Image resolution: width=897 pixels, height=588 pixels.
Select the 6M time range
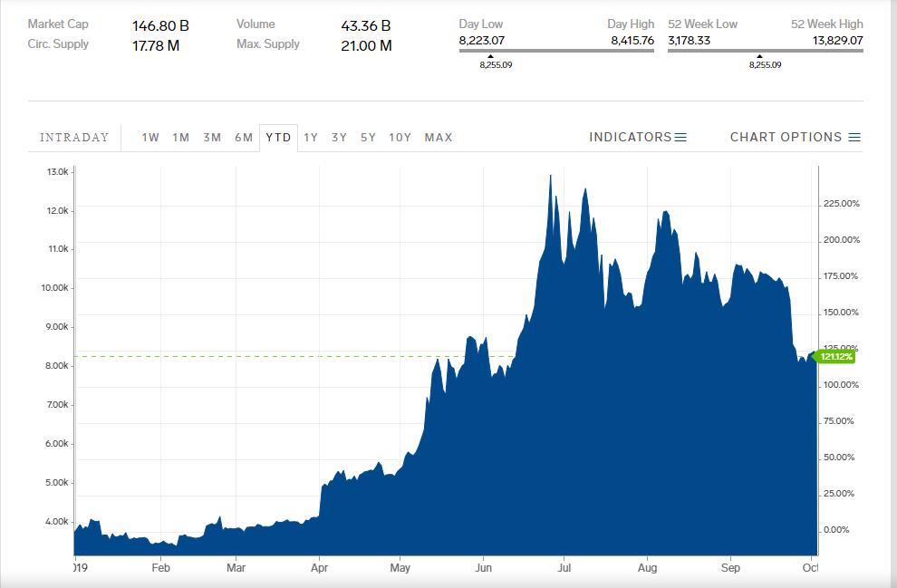(244, 137)
